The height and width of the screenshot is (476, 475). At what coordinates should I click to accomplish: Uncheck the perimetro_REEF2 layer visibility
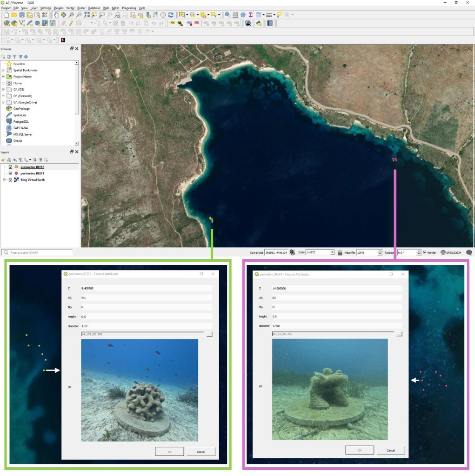(x=10, y=167)
